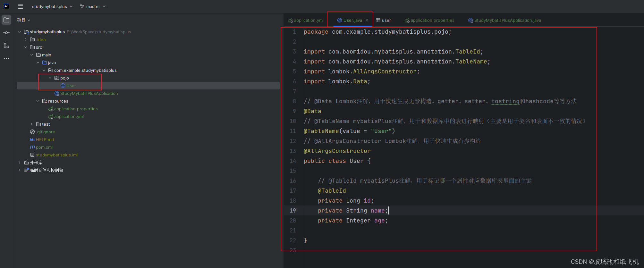Screen dimensions: 644x268
Task: Click the StudyMybatisPlusApplication.java tab icon
Action: point(470,20)
